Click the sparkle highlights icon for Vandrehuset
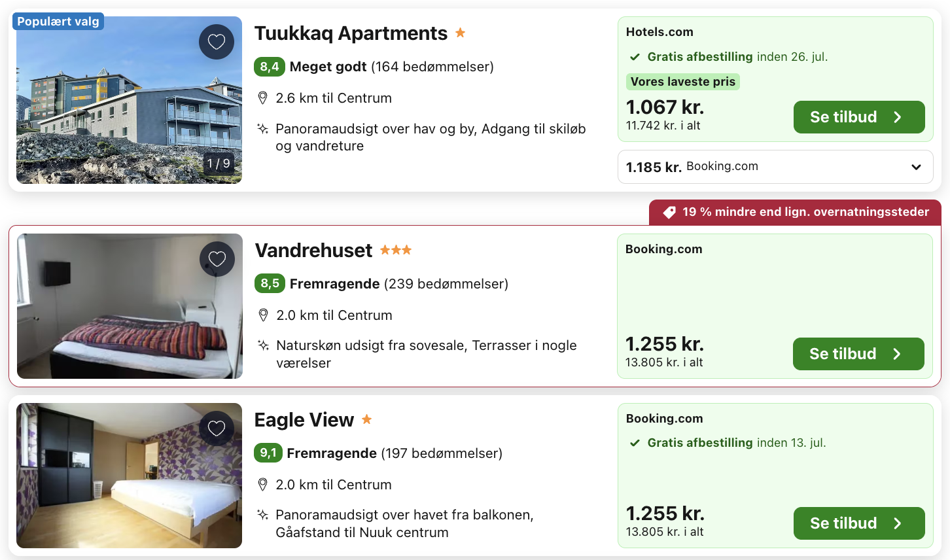 [x=263, y=345]
